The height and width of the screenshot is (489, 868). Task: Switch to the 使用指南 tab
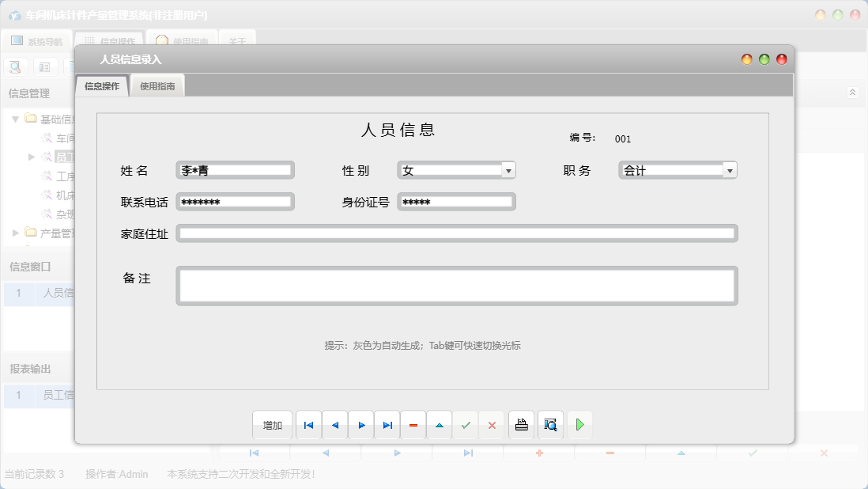pos(157,84)
